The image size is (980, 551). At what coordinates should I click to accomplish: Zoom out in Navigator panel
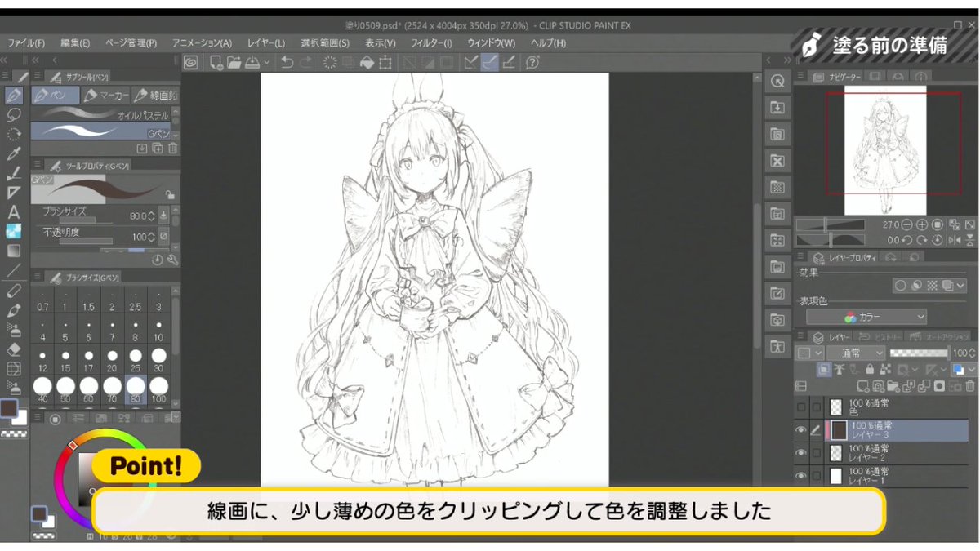tap(908, 224)
